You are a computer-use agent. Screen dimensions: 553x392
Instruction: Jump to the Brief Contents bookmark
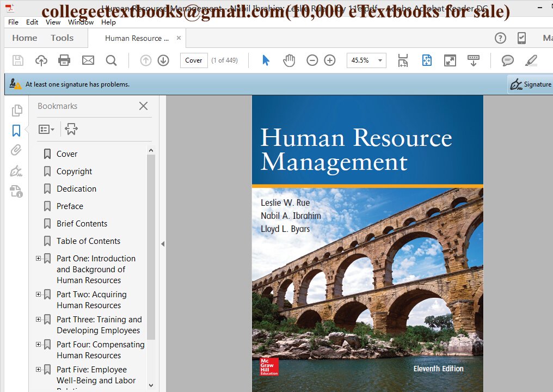tap(82, 224)
